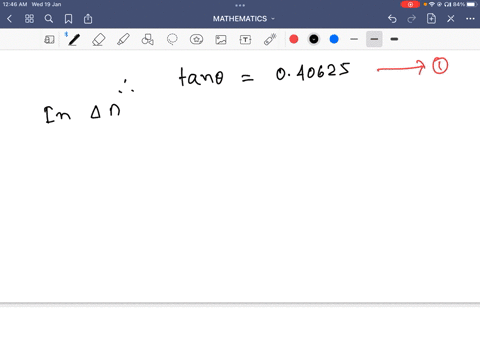Screen dimensions: 480x360
Task: Tap the red screen recording indicator
Action: (410, 4)
